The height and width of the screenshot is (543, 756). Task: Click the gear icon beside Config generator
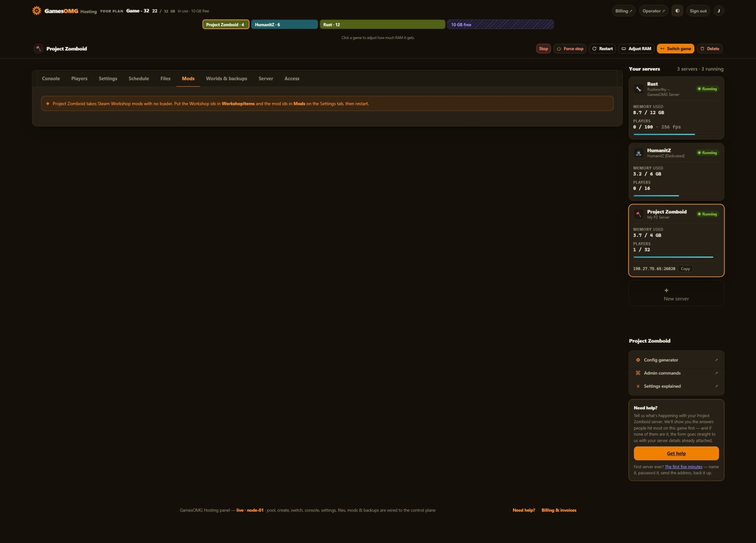pos(638,360)
